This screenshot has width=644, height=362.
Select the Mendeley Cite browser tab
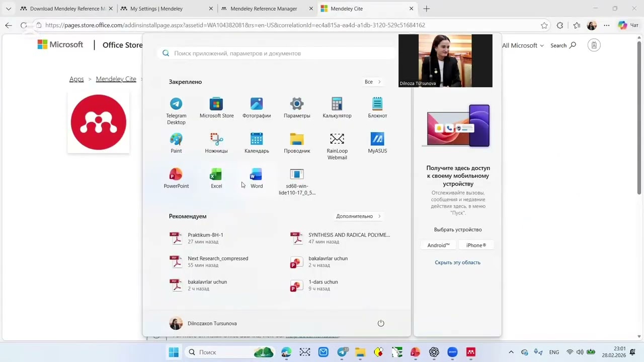[367, 9]
